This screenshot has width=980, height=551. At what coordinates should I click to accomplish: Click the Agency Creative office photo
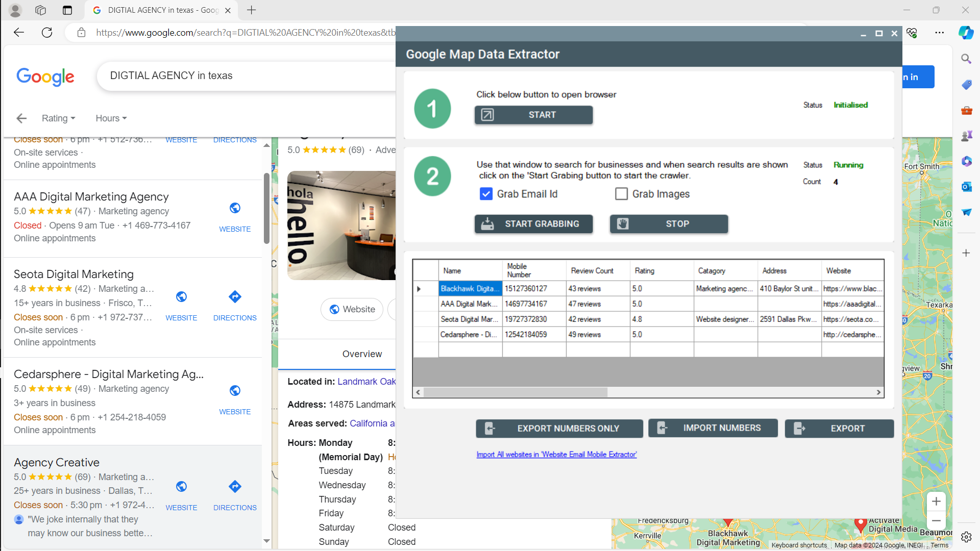(x=341, y=226)
